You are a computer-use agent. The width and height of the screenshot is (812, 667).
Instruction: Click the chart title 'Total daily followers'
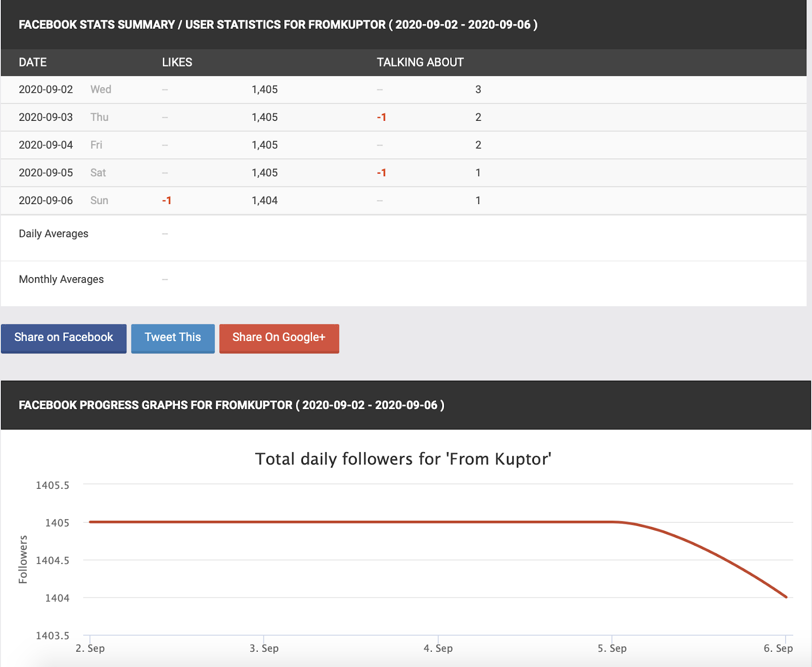pyautogui.click(x=403, y=459)
